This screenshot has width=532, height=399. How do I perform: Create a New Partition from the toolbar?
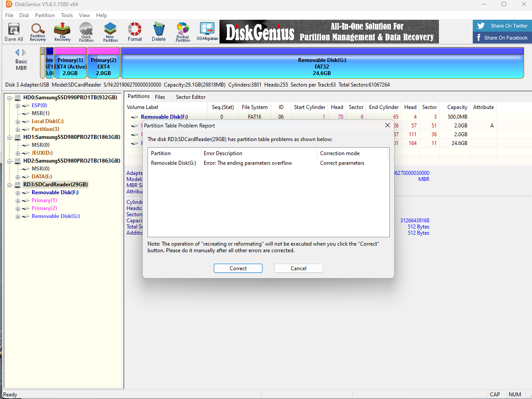[x=110, y=32]
